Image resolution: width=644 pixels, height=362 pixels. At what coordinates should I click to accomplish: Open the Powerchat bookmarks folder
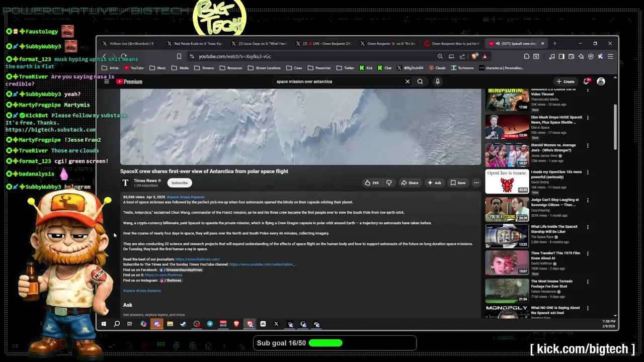point(319,68)
